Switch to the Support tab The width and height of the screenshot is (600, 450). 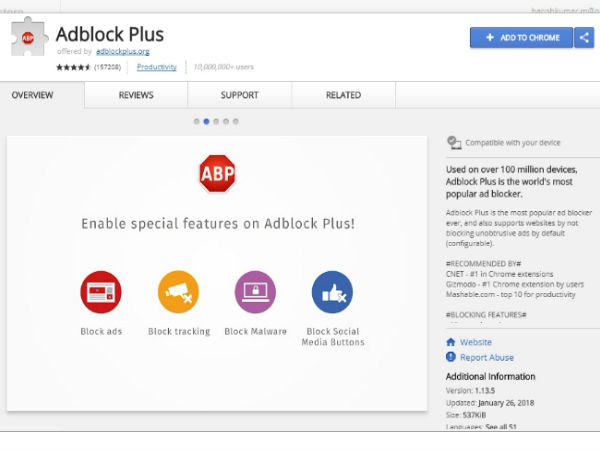click(x=240, y=95)
